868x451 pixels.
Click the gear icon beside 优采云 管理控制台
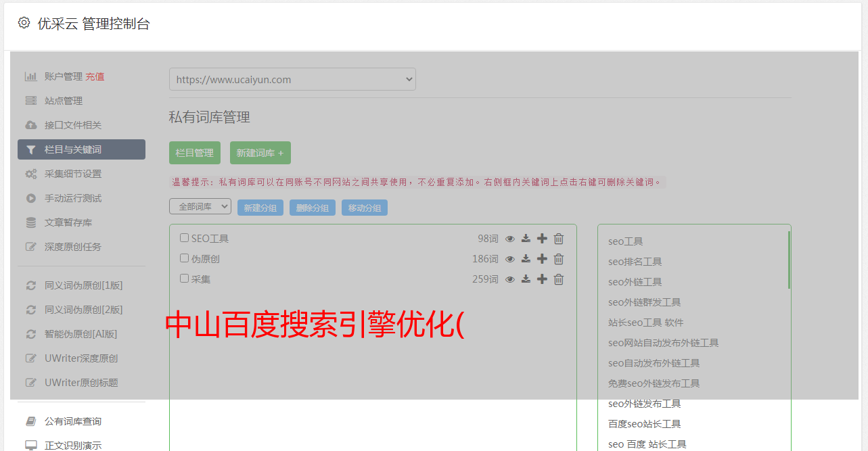coord(24,23)
